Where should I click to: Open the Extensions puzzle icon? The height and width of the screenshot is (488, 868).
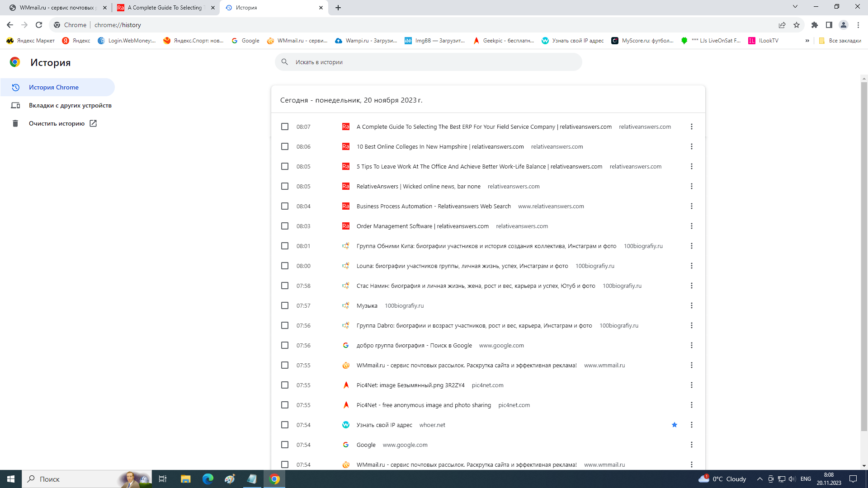[815, 25]
